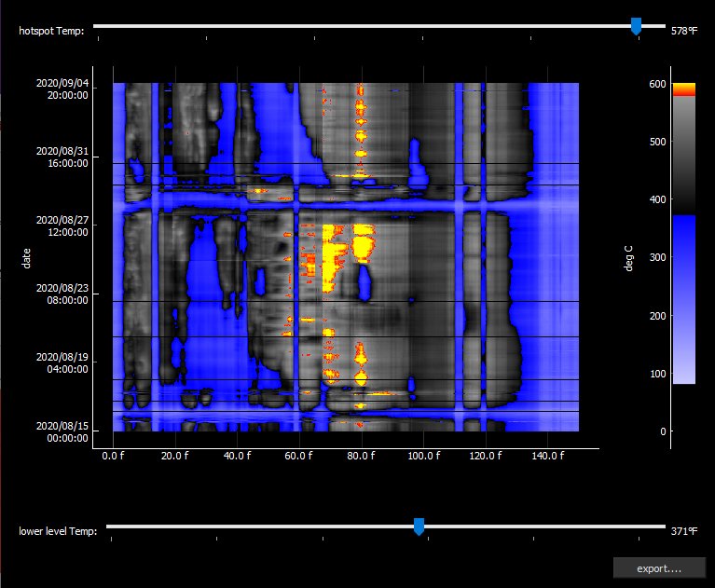Click the "lower level Temp:" label
Screen dimensions: 715x588
coord(58,531)
